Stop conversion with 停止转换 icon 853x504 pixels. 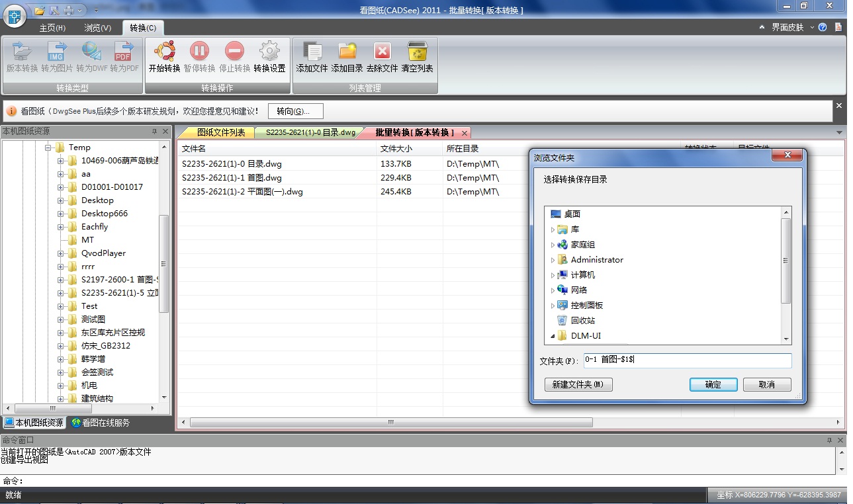(x=234, y=52)
